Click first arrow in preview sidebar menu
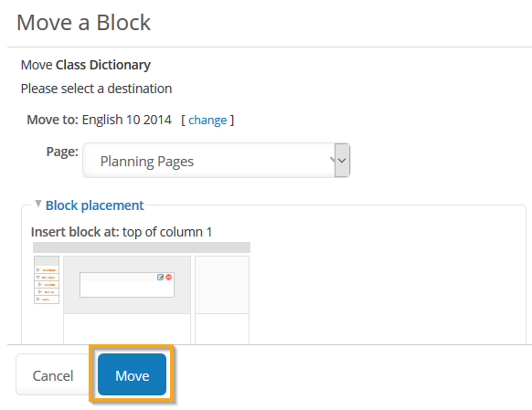The width and height of the screenshot is (532, 410). 38,269
